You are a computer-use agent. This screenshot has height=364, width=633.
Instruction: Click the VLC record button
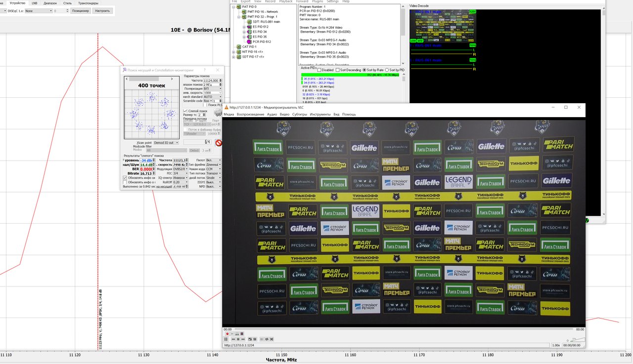point(227,334)
